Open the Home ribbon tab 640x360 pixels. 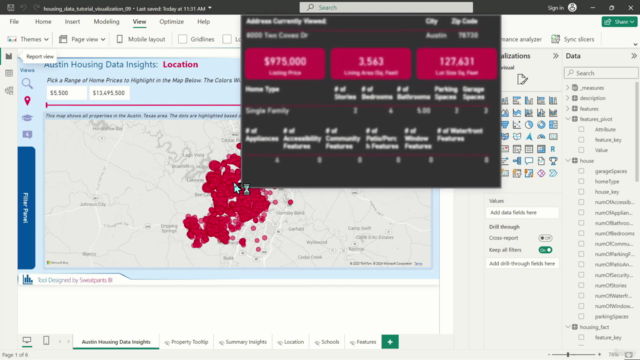[x=43, y=22]
